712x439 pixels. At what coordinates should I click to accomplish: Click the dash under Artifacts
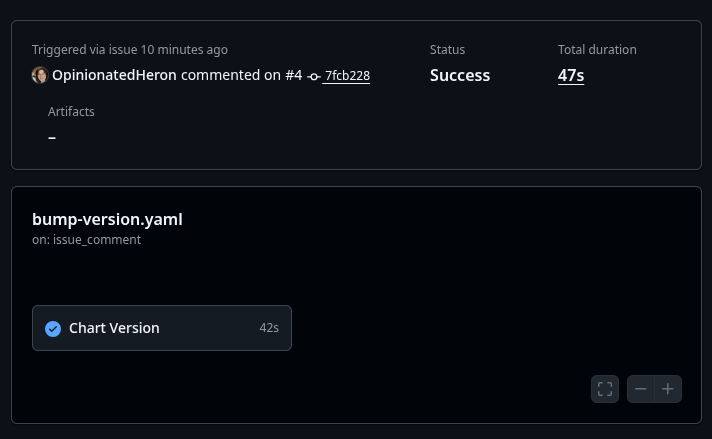[52, 137]
